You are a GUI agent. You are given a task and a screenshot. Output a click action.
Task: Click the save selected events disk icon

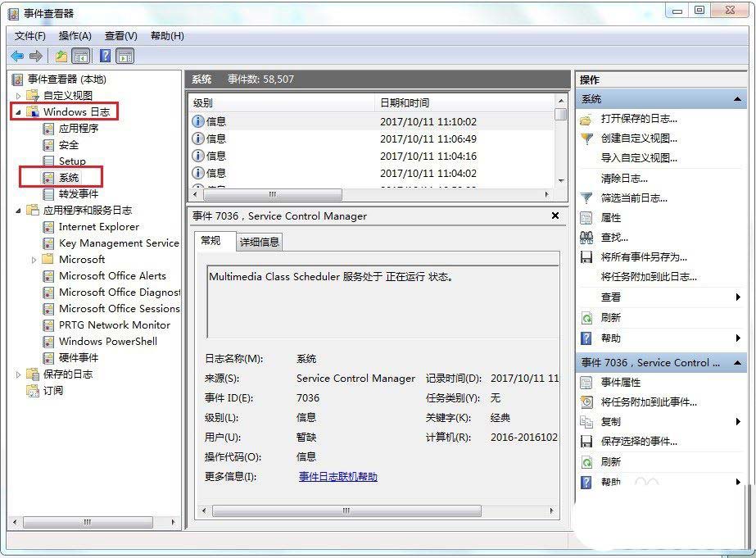pyautogui.click(x=586, y=442)
